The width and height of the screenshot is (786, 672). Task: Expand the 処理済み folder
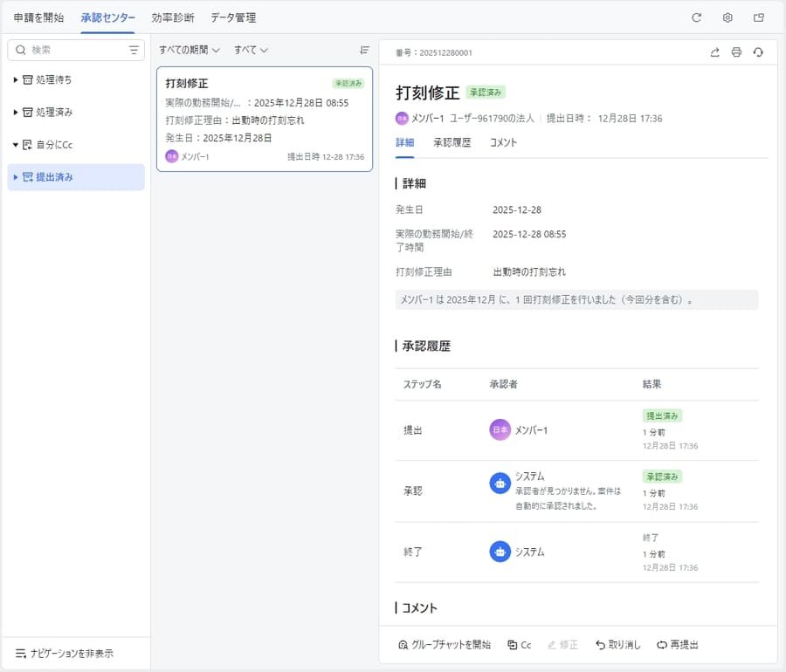pos(16,113)
